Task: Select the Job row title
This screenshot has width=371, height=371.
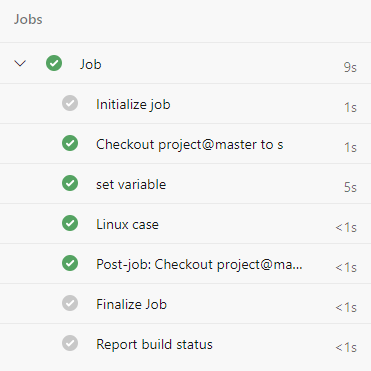Action: 90,64
